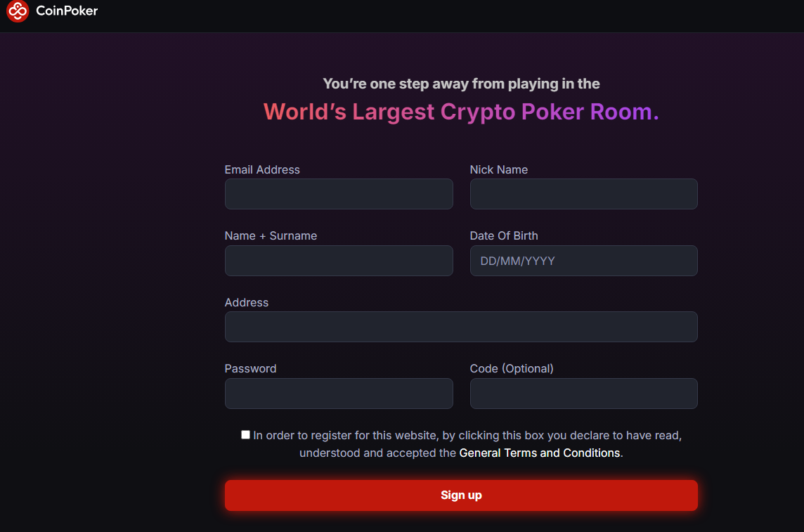Open the General Terms and Conditions link
804x532 pixels.
540,453
